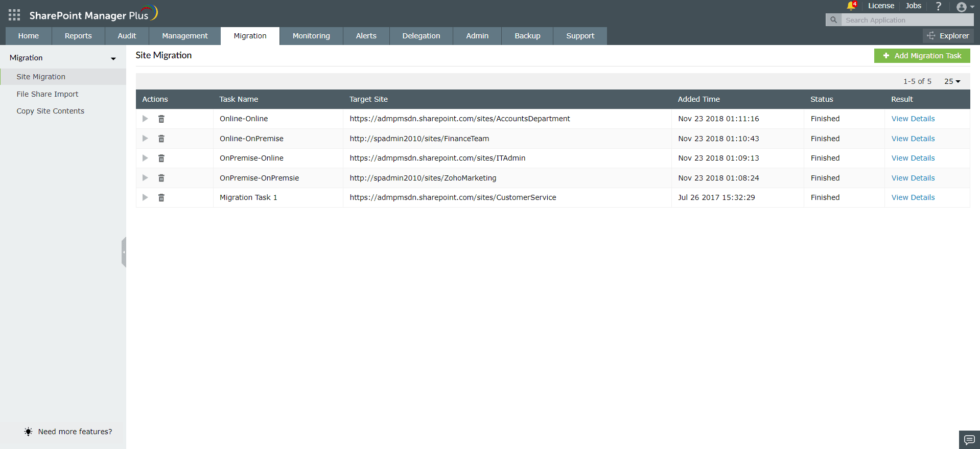
Task: Click the CustomerService target site URL
Action: click(x=453, y=197)
